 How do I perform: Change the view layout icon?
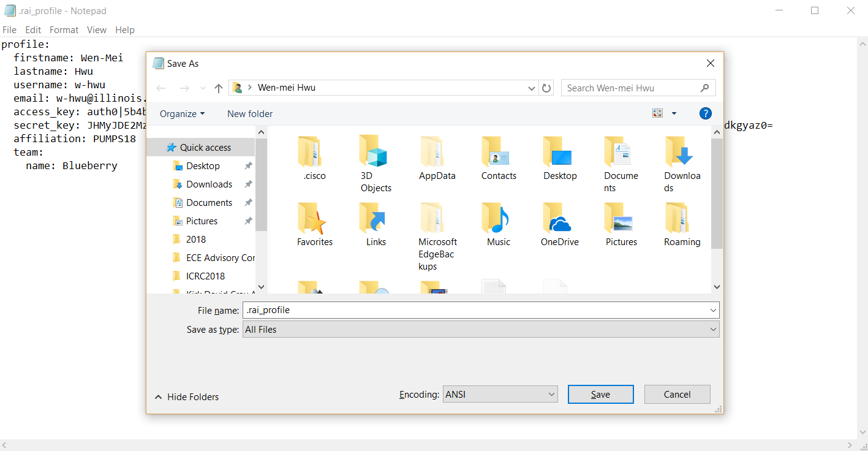[658, 113]
